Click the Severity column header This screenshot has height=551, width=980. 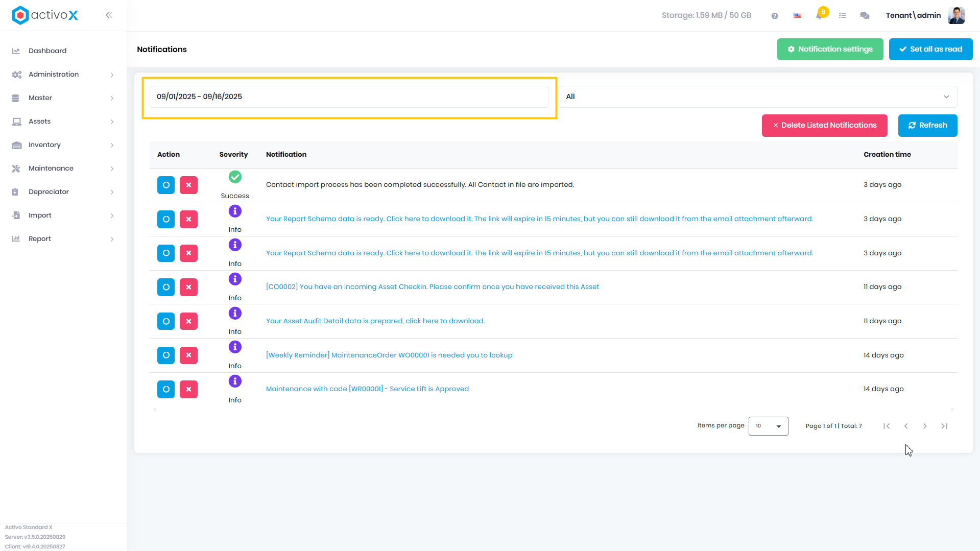click(233, 154)
